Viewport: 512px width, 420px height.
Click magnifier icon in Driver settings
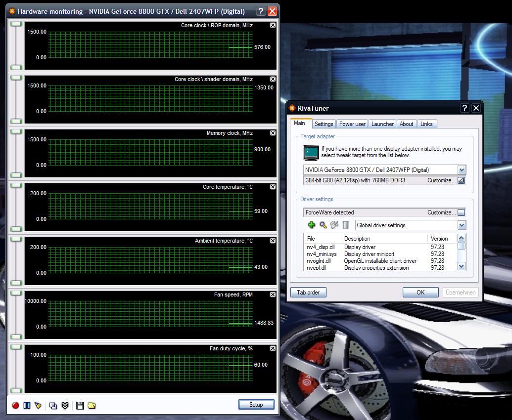(x=323, y=225)
